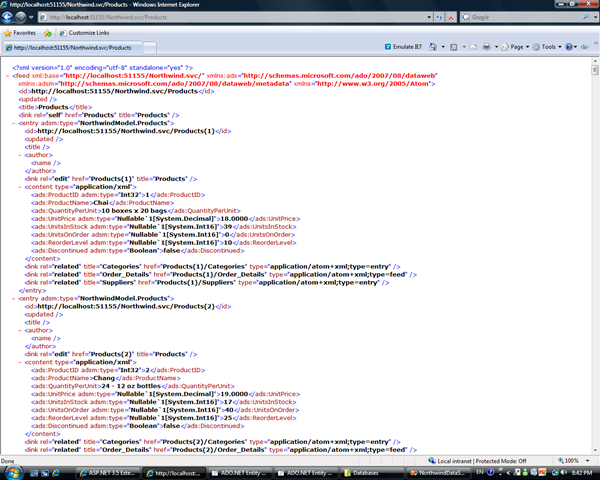This screenshot has height=480, width=600.
Task: Select the Northwind.svc/Products tab
Action: (72, 48)
